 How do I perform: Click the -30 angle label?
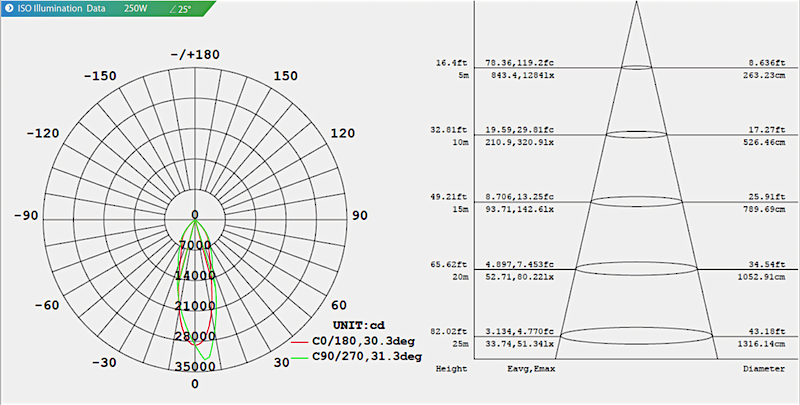[x=104, y=363]
